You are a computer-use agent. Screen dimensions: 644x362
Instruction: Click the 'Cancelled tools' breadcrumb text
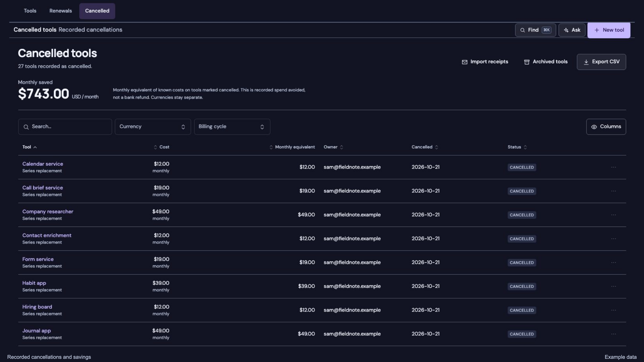[35, 30]
